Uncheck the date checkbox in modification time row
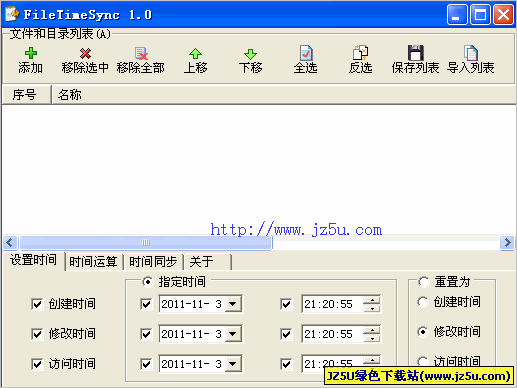Screen dimensions: 517x388 click(146, 334)
